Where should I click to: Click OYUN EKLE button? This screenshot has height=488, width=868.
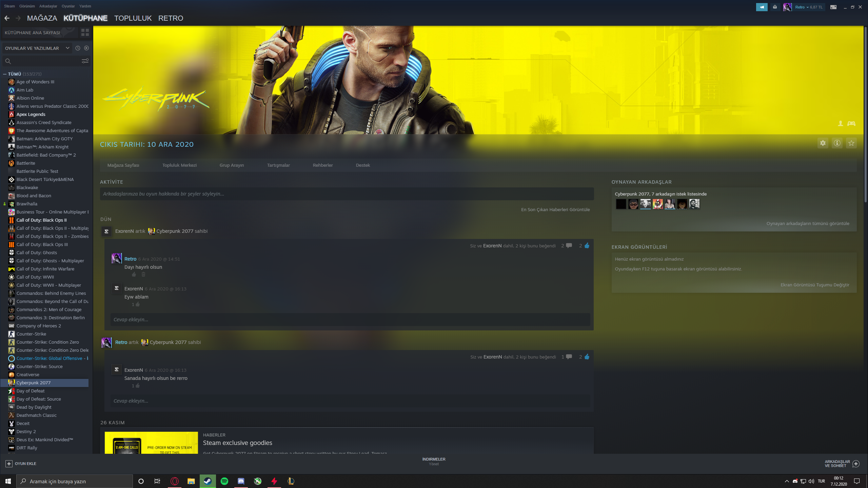point(21,464)
